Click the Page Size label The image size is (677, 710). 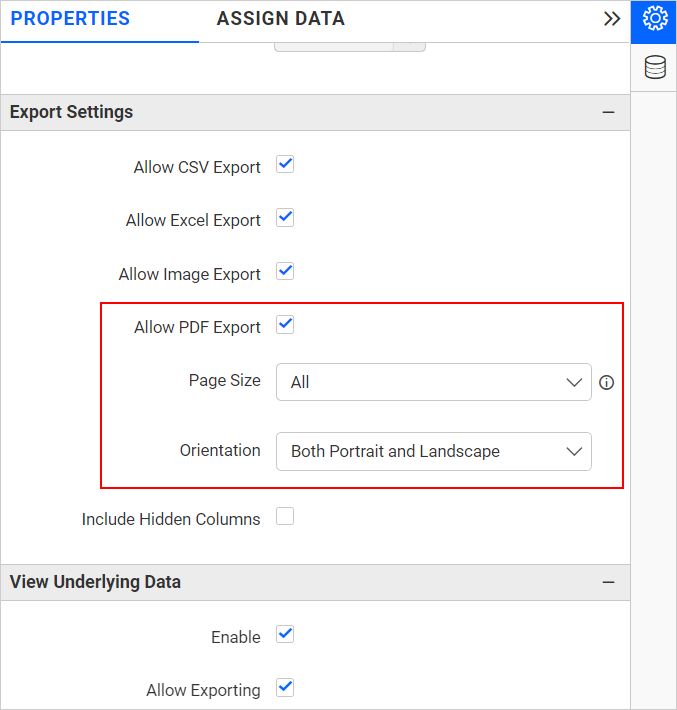(225, 380)
